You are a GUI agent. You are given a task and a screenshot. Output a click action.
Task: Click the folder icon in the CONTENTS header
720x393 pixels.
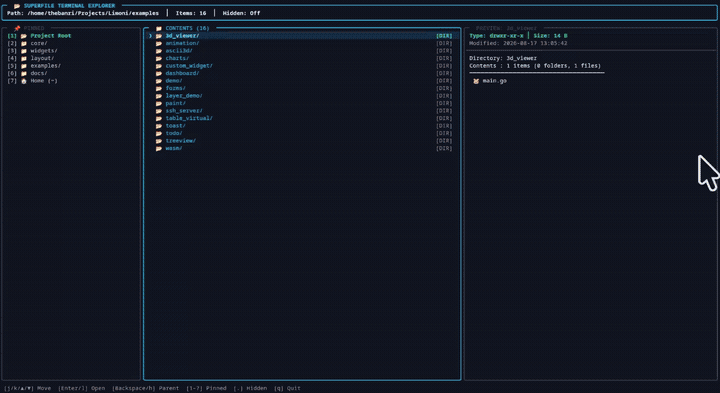coord(159,28)
